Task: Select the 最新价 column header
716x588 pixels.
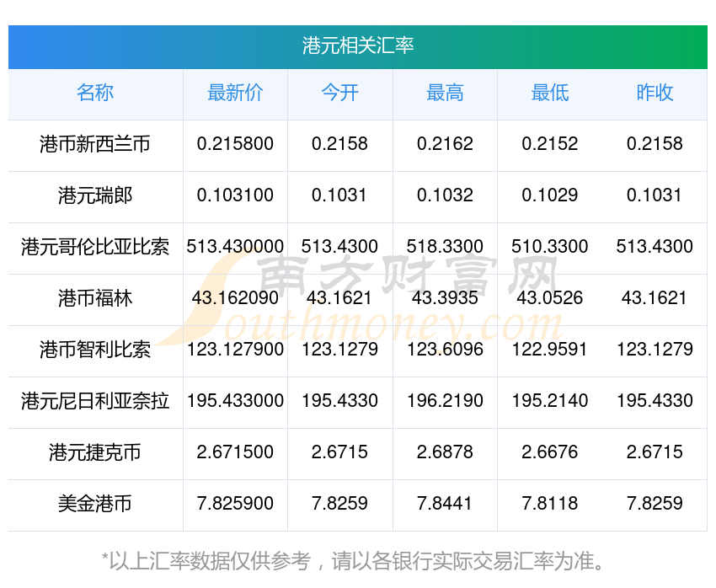Action: pos(235,94)
